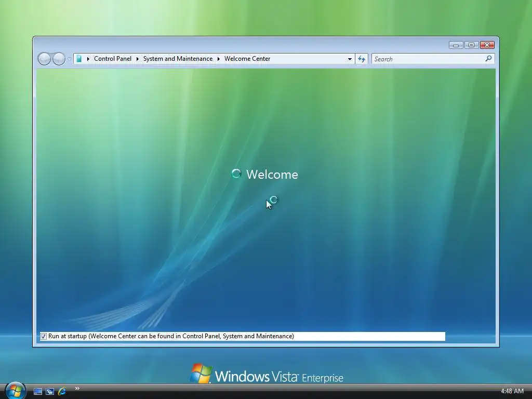Uncheck the Run at startup checkbox
The height and width of the screenshot is (399, 532).
tap(44, 336)
